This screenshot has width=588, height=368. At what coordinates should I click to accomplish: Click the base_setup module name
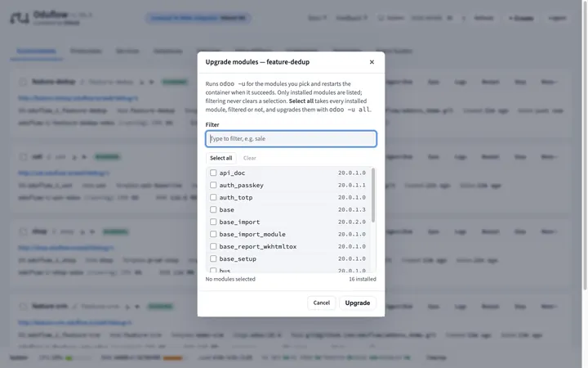(238, 258)
